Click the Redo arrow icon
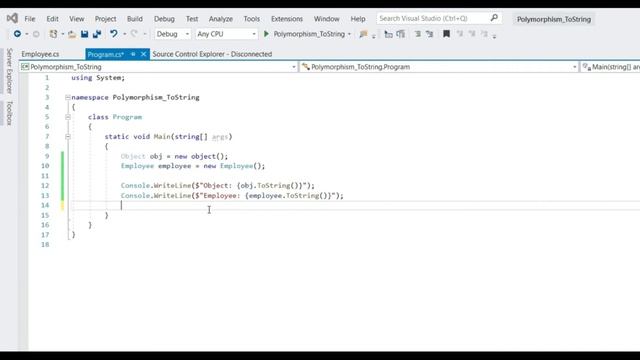This screenshot has height=360, width=640. click(134, 34)
